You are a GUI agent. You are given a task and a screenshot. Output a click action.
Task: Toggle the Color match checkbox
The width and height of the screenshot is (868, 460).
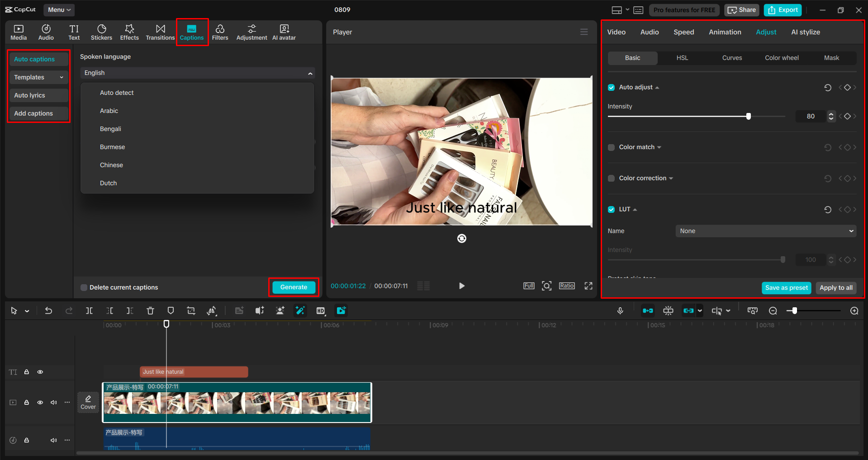click(x=611, y=147)
